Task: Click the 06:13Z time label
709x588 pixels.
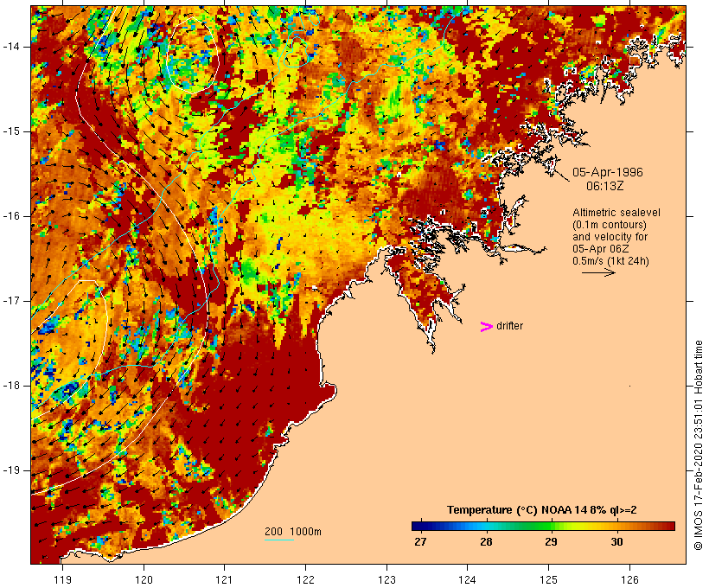Action: coord(604,186)
